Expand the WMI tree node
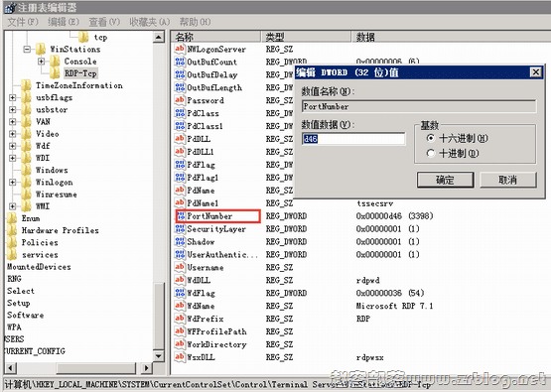Screen dimensions: 551x392 click(13, 206)
